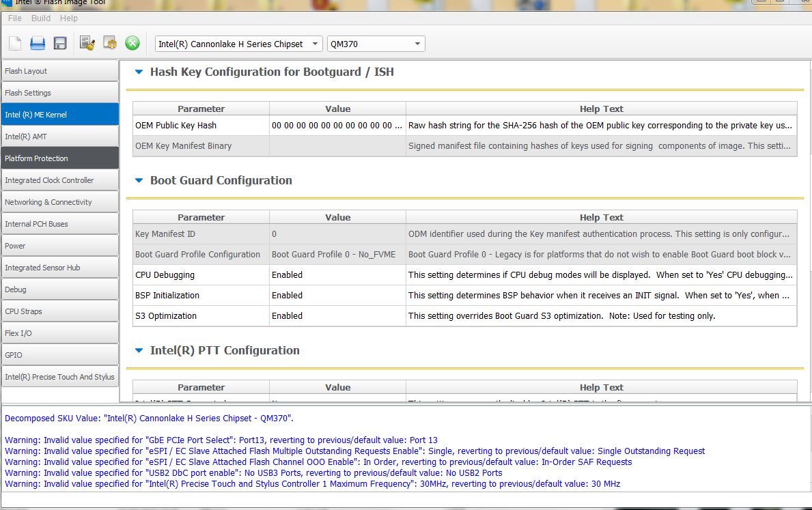Open the Build menu
812x510 pixels.
[x=41, y=18]
